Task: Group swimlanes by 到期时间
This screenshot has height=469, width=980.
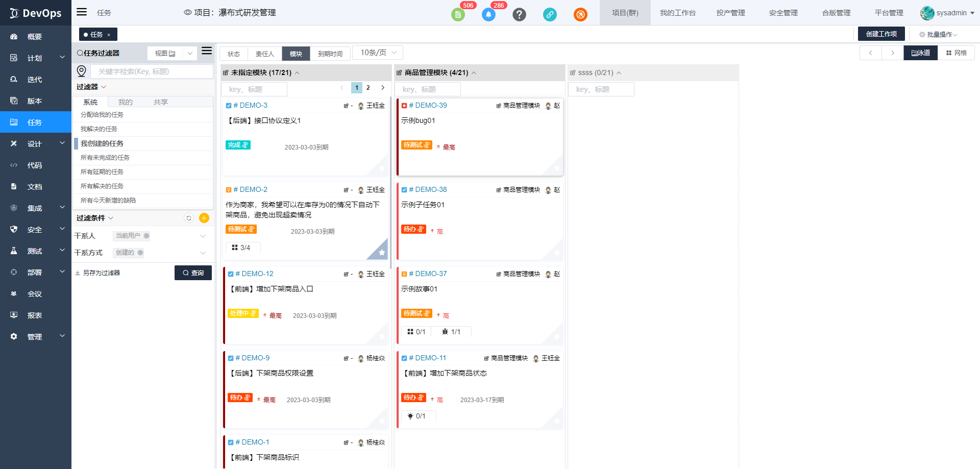Action: point(330,54)
